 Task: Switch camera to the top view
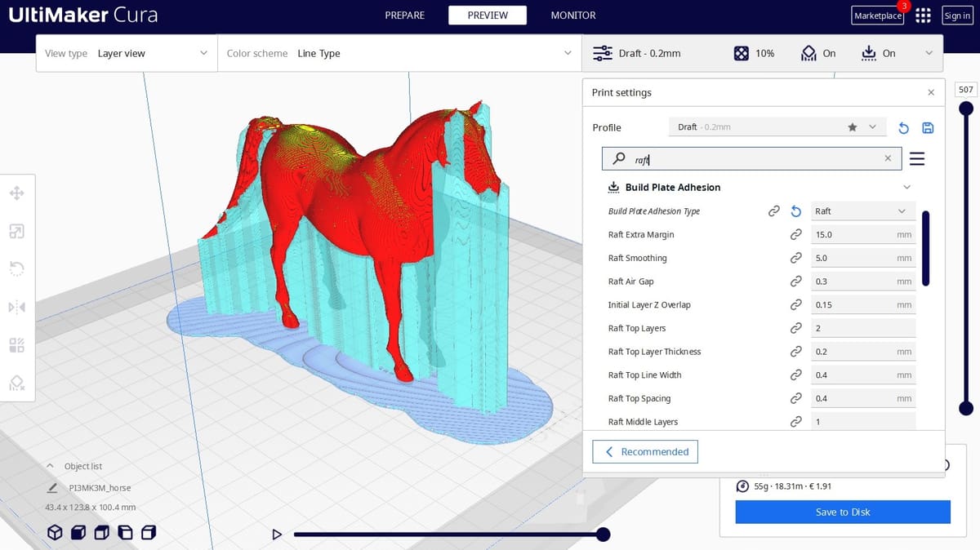pos(102,533)
